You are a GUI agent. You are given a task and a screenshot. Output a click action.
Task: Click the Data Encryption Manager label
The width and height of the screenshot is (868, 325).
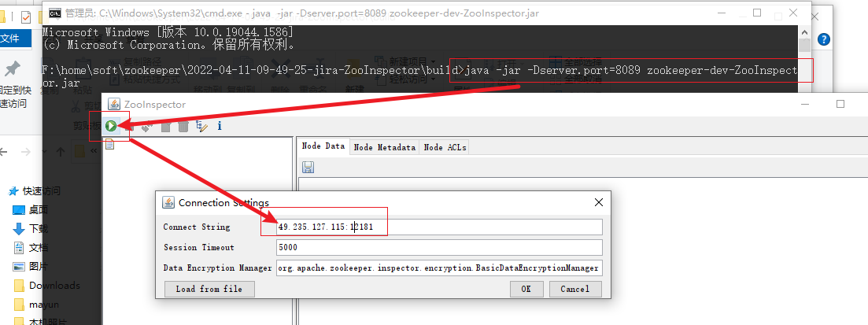pyautogui.click(x=217, y=268)
